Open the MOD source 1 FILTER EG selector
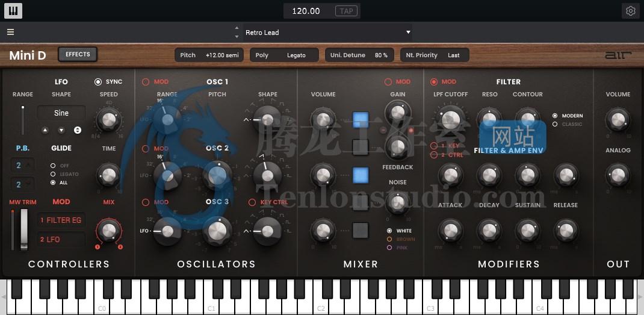This screenshot has width=644, height=315. 61,220
